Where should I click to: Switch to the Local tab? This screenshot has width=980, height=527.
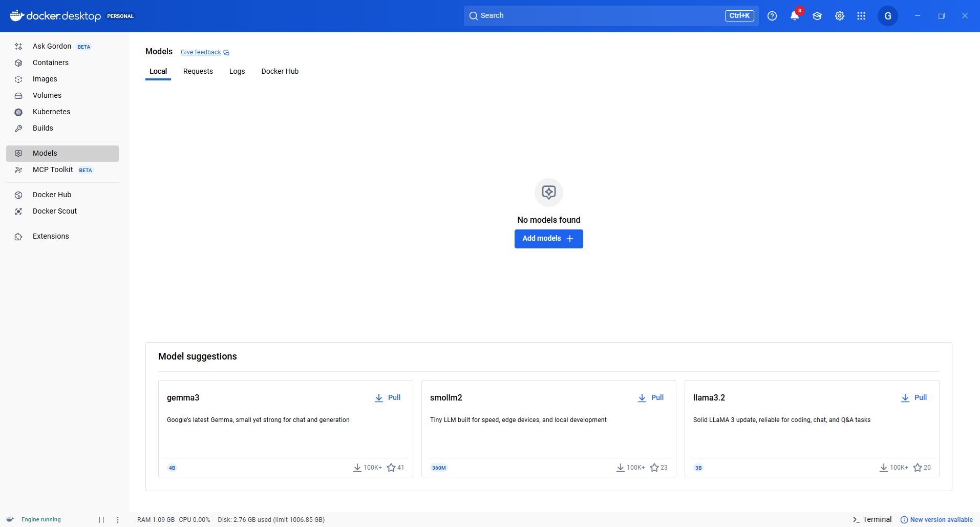click(158, 72)
